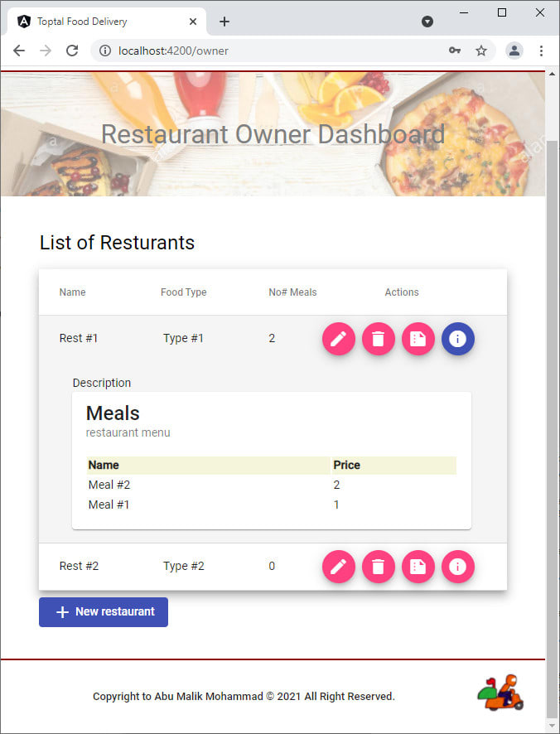
Task: Open menu document icon for Rest #1
Action: pos(418,339)
